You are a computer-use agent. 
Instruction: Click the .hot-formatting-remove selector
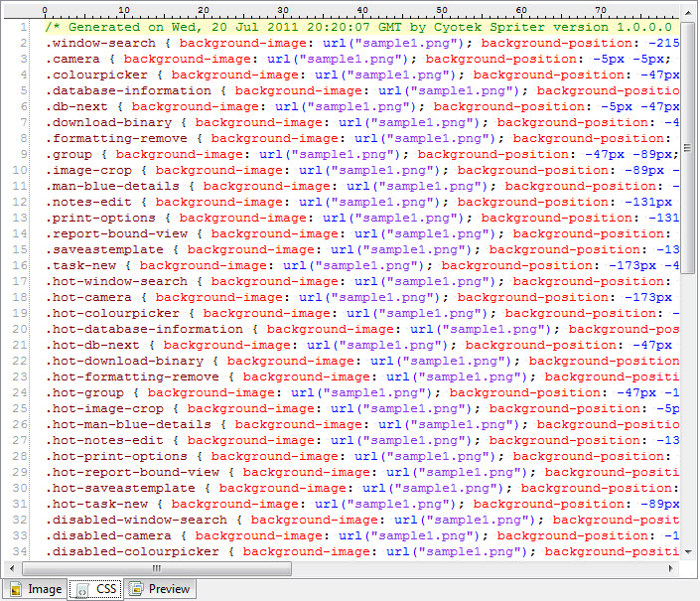[132, 376]
